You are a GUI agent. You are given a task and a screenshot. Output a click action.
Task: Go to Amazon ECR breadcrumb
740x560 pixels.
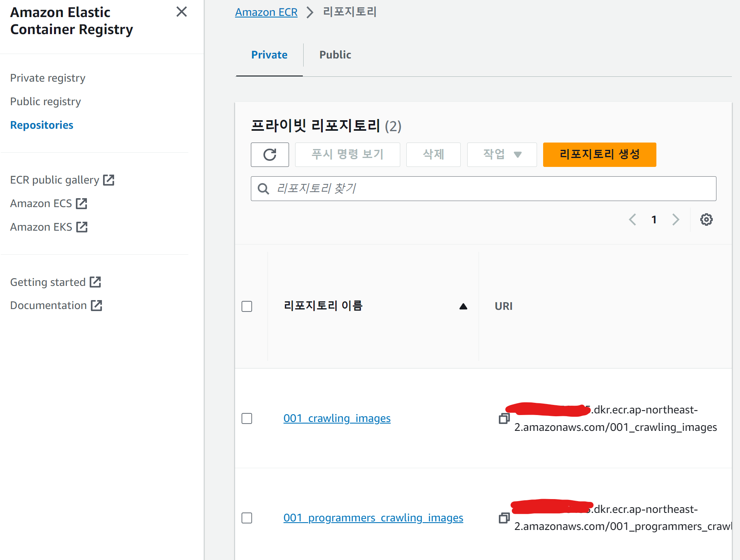click(x=266, y=12)
